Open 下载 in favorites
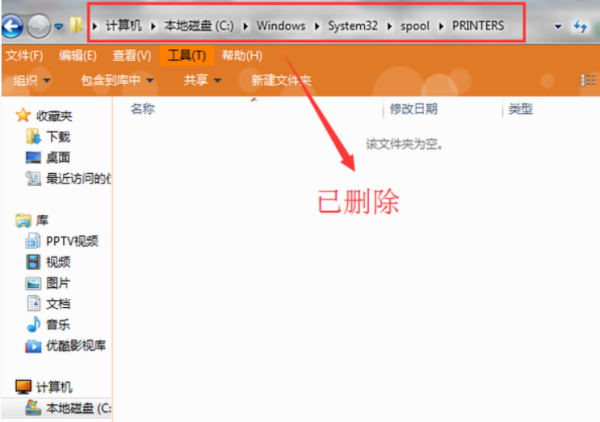 coord(58,137)
